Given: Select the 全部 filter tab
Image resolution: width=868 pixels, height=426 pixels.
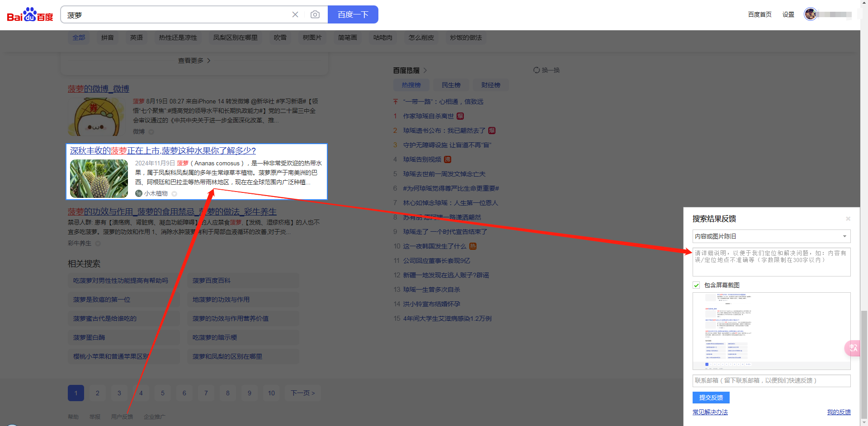Looking at the screenshot, I should coord(79,37).
